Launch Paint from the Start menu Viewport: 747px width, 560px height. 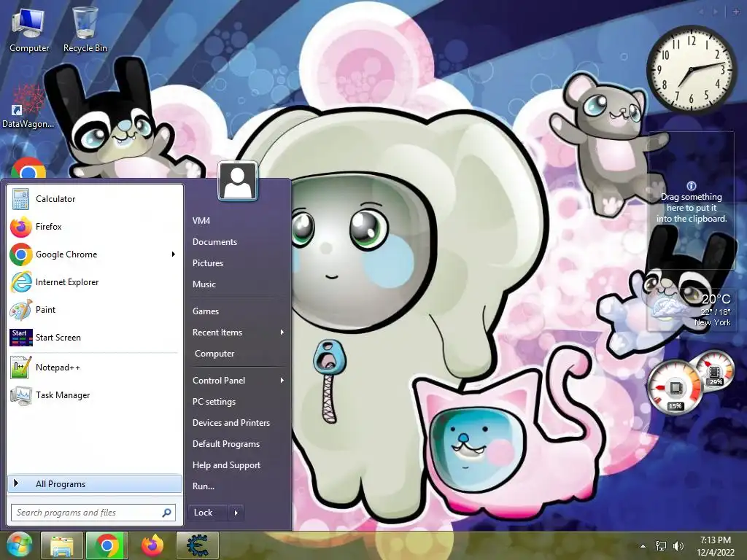click(x=46, y=309)
